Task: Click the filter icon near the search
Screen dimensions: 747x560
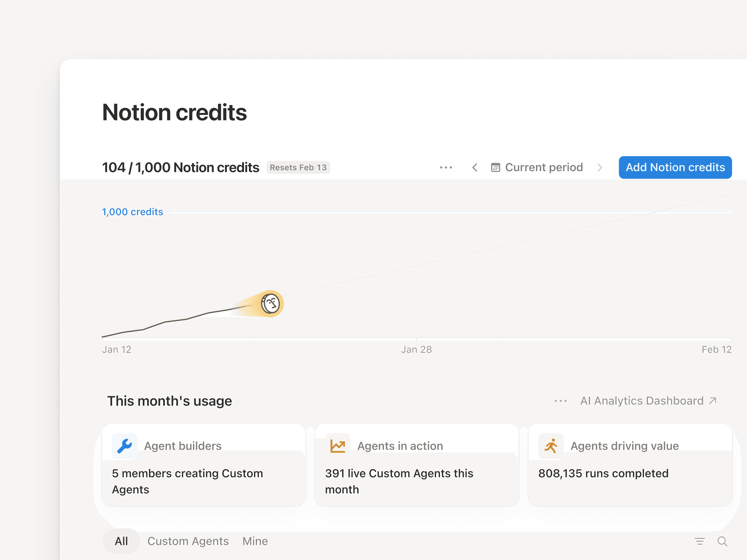Action: click(x=699, y=541)
